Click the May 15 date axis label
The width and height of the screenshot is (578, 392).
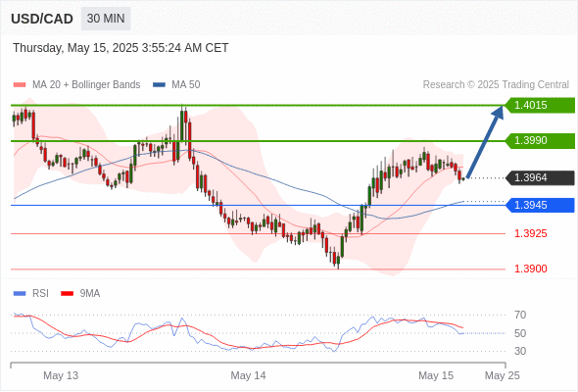[436, 375]
